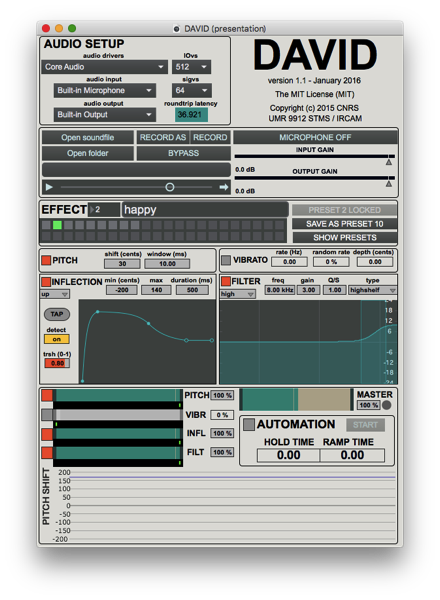
Task: Play the loaded soundfile
Action: (49, 187)
